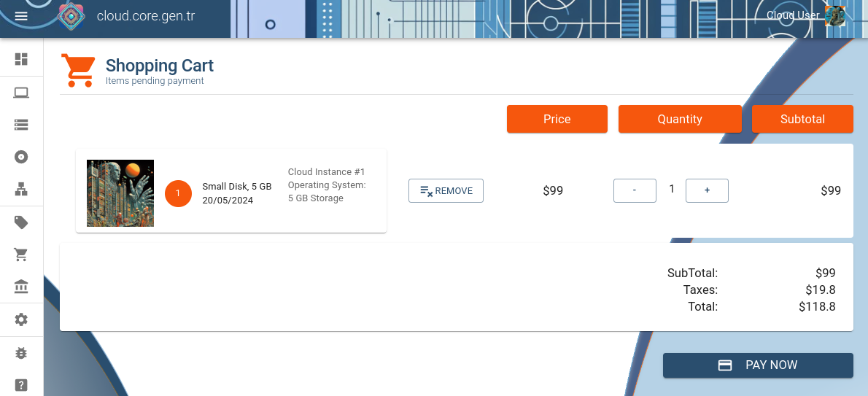Open the hamburger menu in the header
Image resolution: width=868 pixels, height=396 pixels.
(21, 16)
